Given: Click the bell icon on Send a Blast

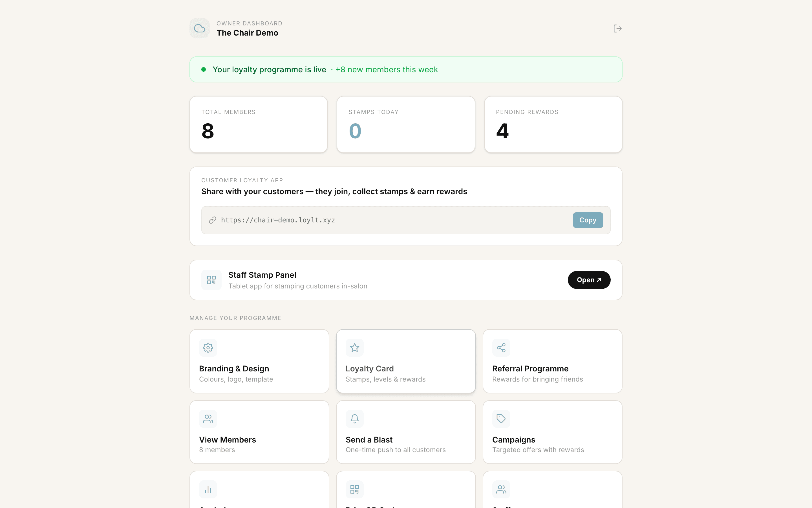Looking at the screenshot, I should pyautogui.click(x=355, y=419).
